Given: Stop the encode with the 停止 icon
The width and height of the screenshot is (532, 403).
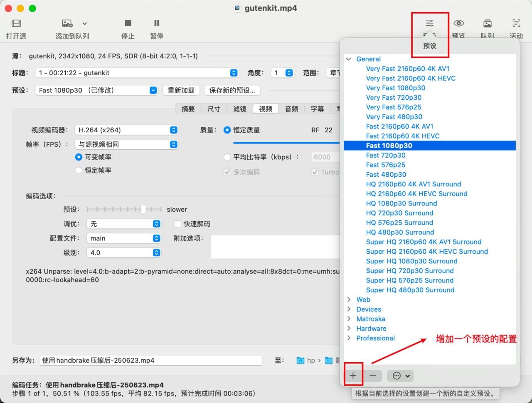Looking at the screenshot, I should coord(128,24).
